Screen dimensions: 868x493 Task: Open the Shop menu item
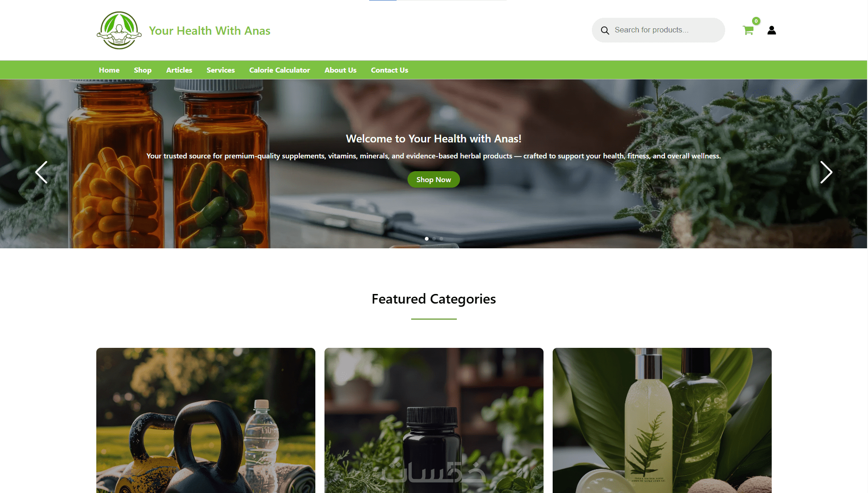point(143,70)
